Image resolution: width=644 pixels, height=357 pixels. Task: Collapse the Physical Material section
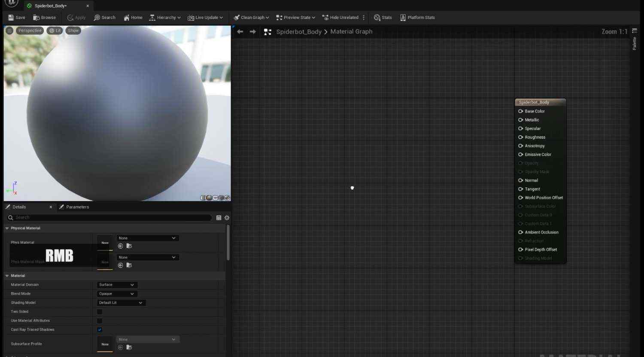(x=7, y=229)
